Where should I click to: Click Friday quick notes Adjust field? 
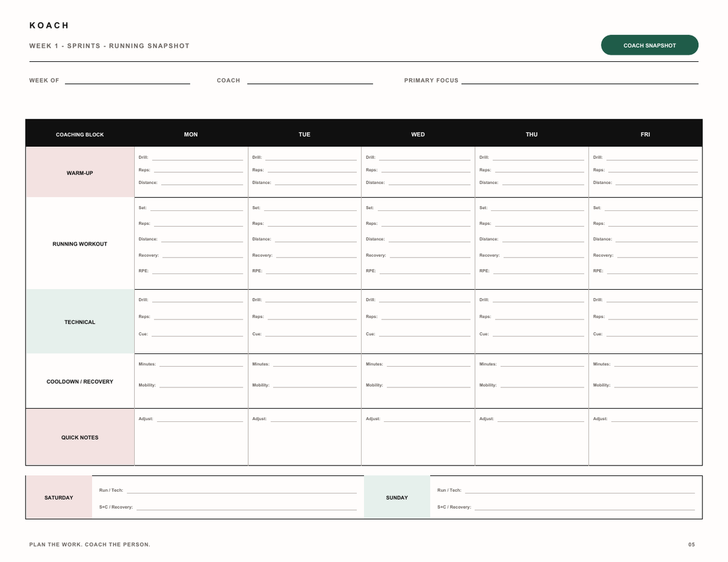click(x=654, y=419)
